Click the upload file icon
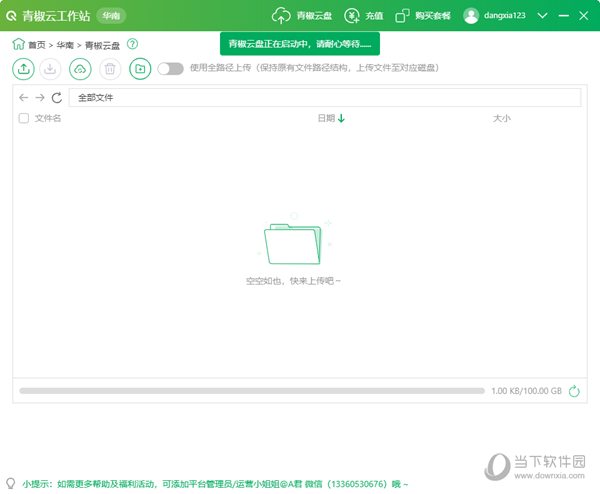The image size is (600, 494). pyautogui.click(x=23, y=69)
